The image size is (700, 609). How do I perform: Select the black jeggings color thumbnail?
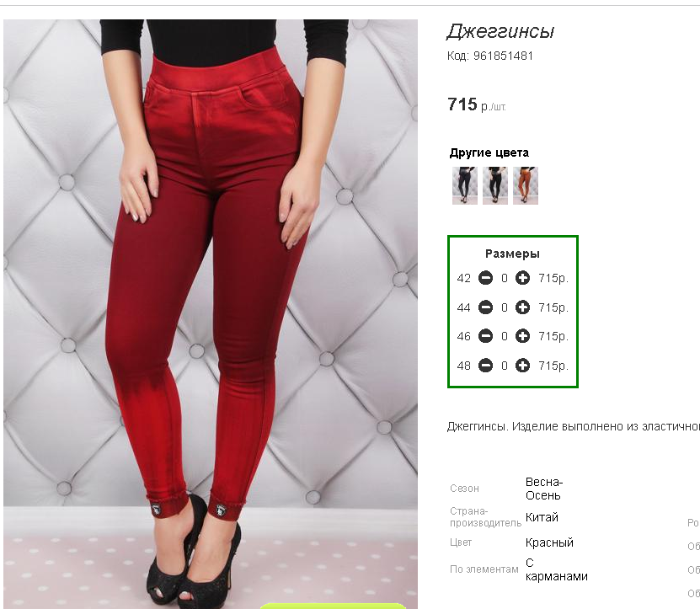click(495, 186)
